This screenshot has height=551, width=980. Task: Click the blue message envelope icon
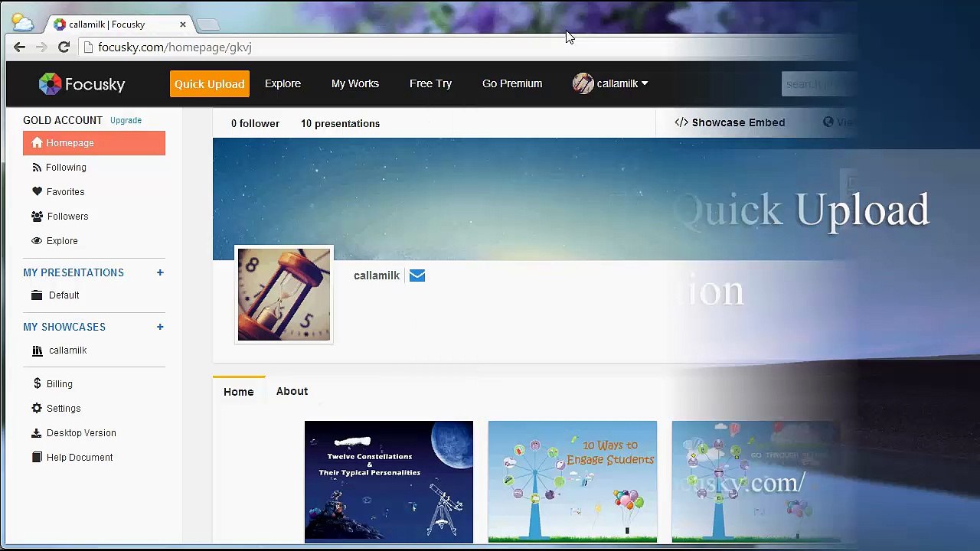click(x=417, y=275)
